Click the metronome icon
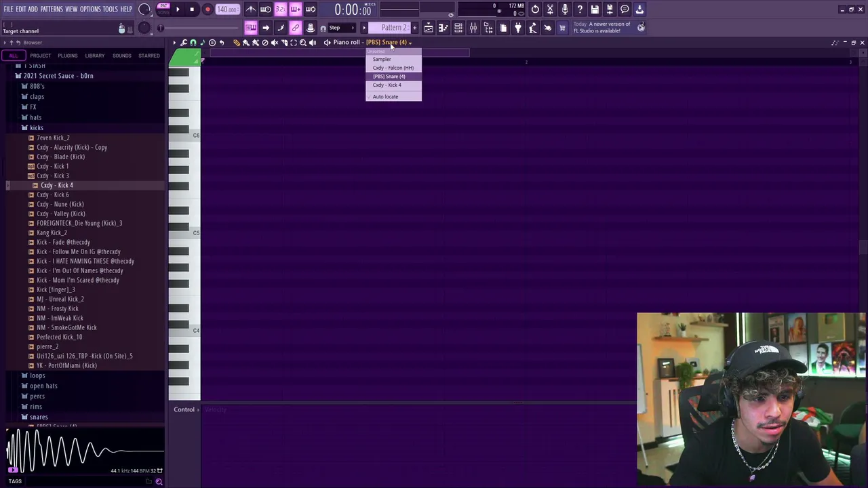Screen dimensions: 868x488 251,9
